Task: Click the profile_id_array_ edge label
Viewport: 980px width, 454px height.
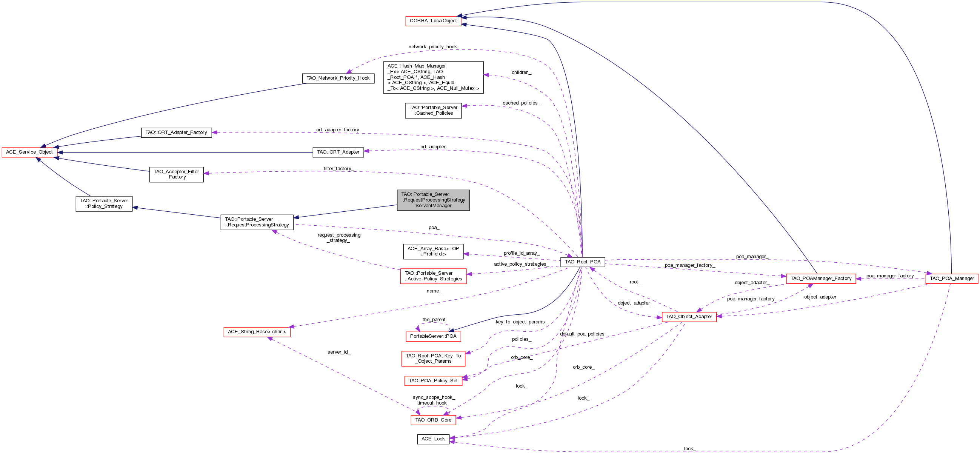Action: point(521,254)
